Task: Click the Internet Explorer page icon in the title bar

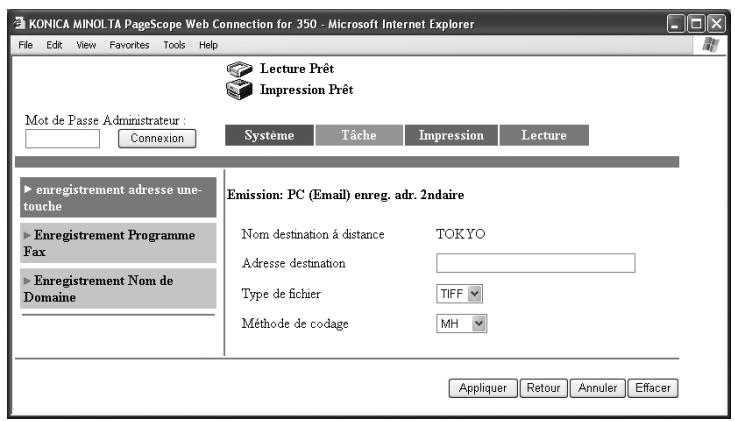Action: pyautogui.click(x=20, y=23)
